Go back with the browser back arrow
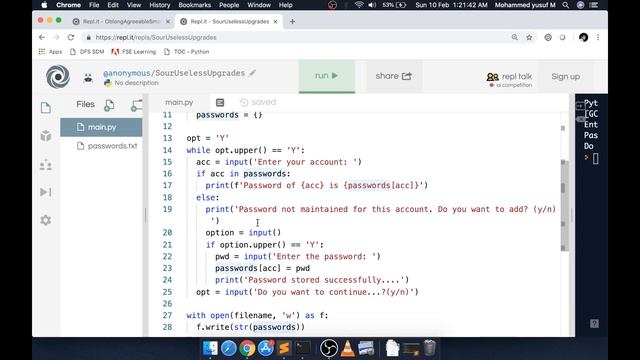Screen dimensions: 640x360 point(42,37)
